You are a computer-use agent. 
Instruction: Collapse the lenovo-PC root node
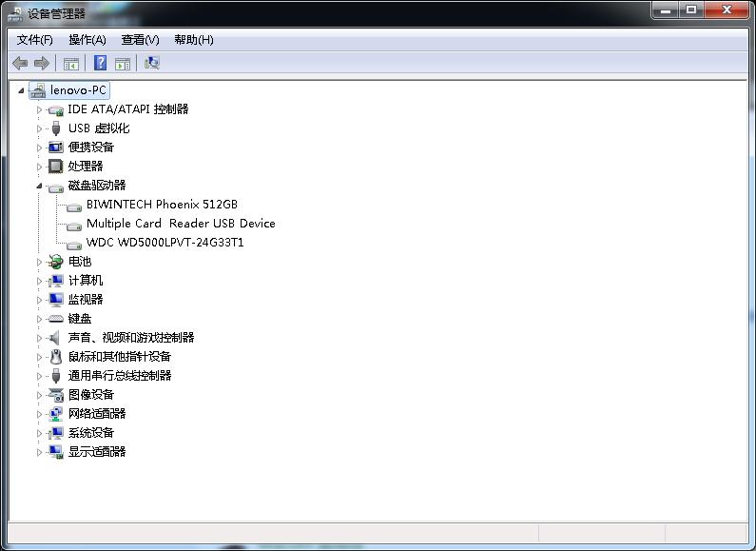(21, 90)
